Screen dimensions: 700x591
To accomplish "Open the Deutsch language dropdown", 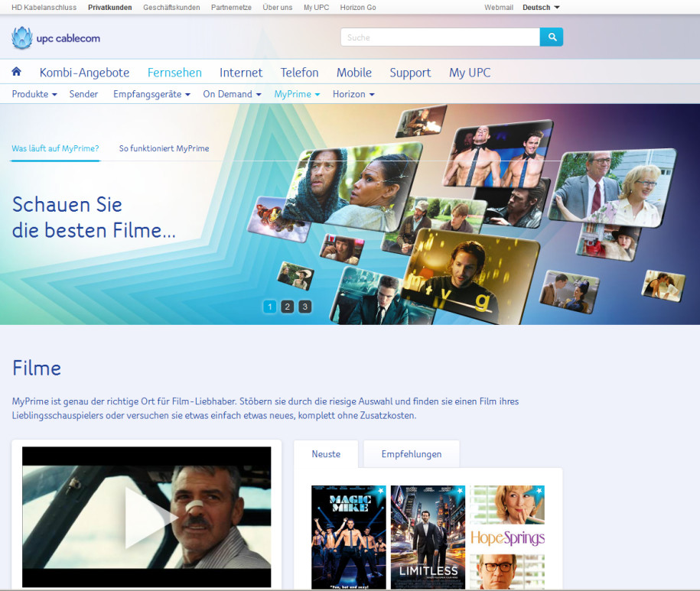I will coord(541,8).
